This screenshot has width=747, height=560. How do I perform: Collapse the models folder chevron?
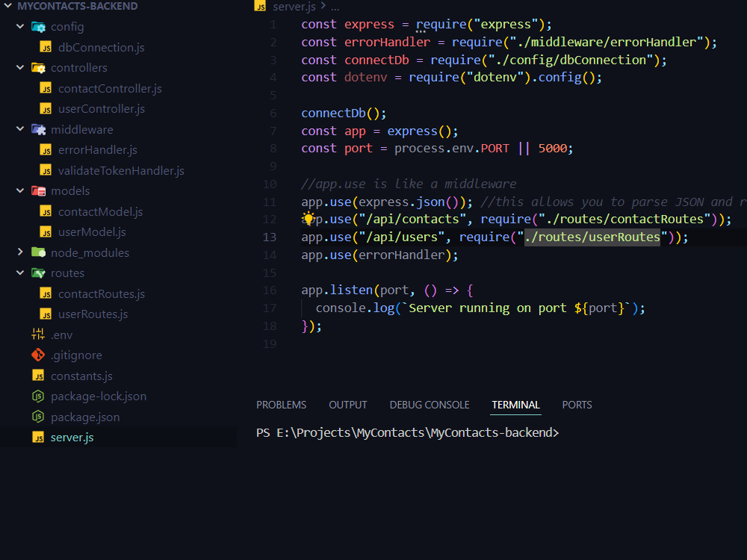tap(20, 190)
